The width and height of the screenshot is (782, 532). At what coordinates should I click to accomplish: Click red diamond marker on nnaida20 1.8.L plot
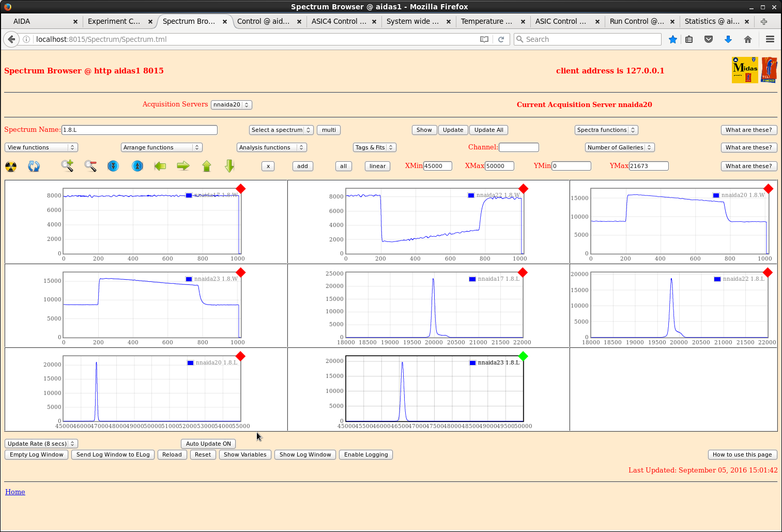click(240, 356)
